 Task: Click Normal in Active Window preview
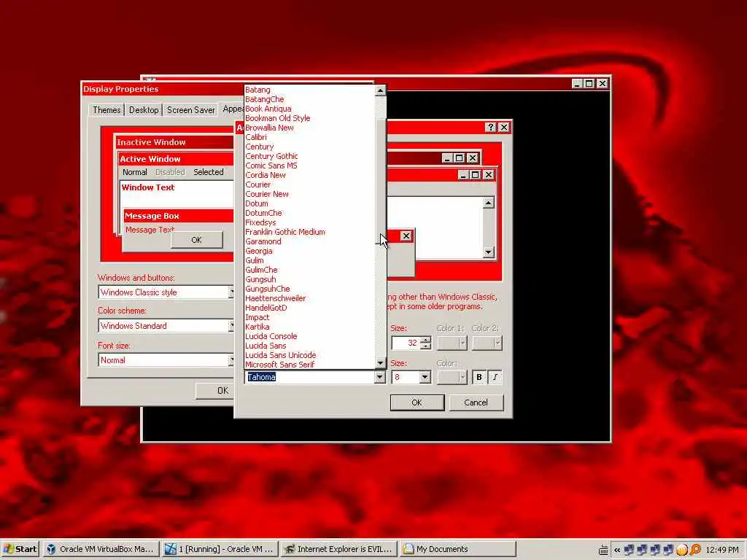pos(135,172)
